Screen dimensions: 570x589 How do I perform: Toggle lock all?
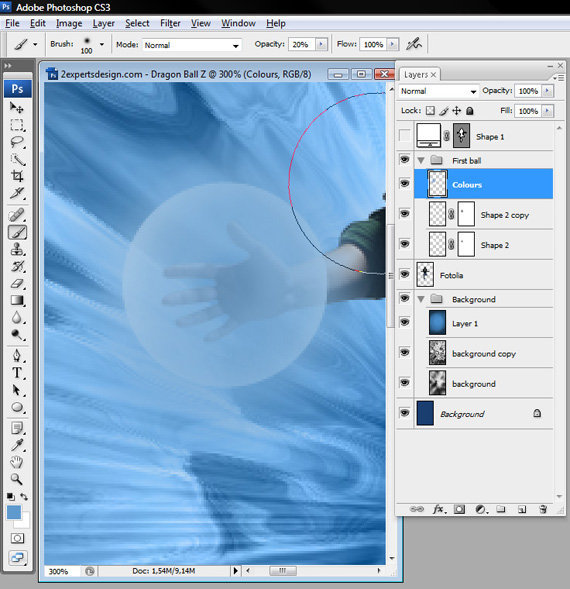[470, 110]
